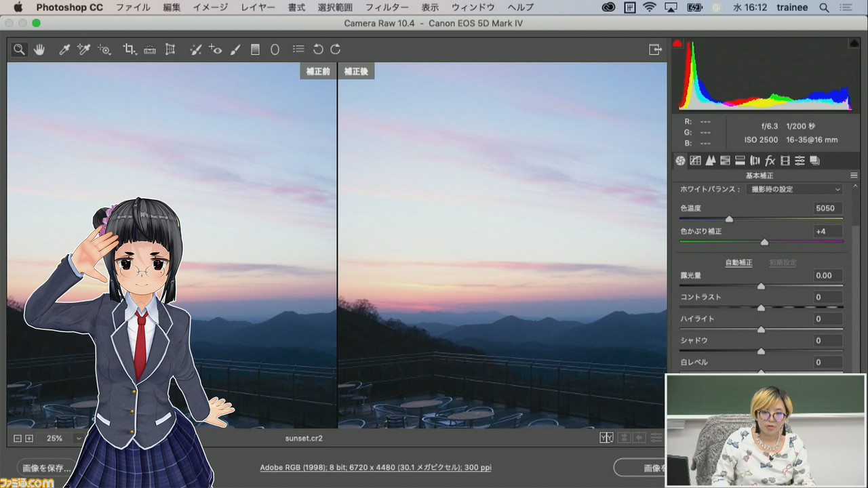Open the Basic panel options menu

(854, 176)
